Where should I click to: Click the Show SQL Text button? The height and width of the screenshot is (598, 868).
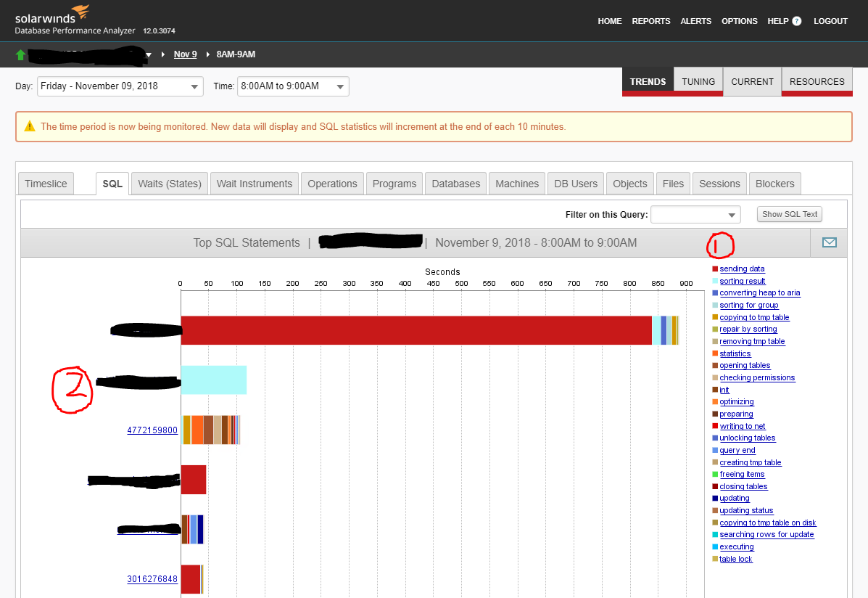(790, 215)
